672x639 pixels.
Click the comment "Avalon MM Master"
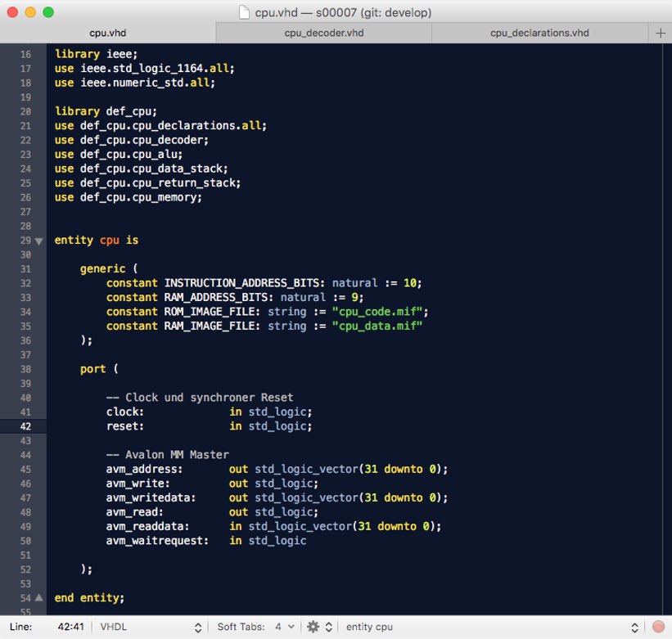pyautogui.click(x=177, y=455)
